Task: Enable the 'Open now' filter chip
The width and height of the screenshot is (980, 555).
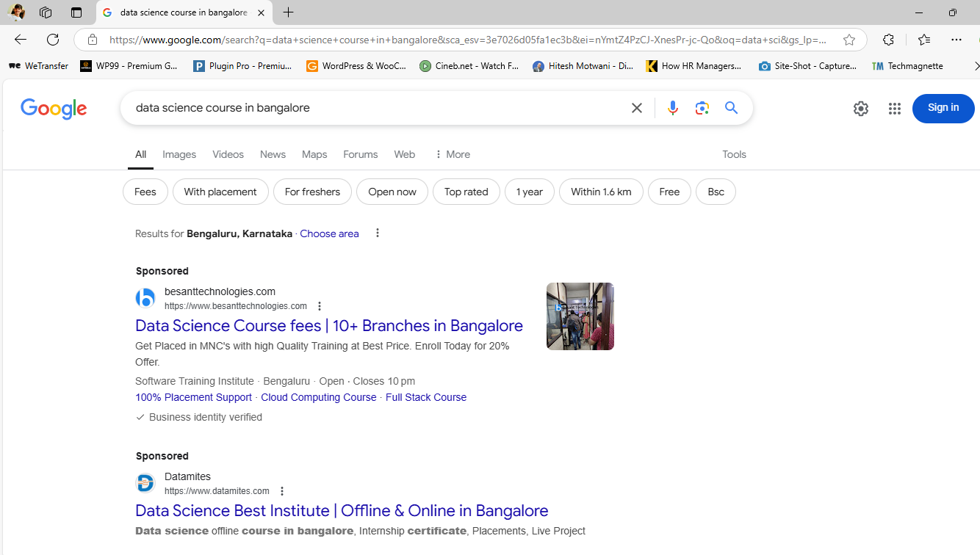Action: [392, 192]
